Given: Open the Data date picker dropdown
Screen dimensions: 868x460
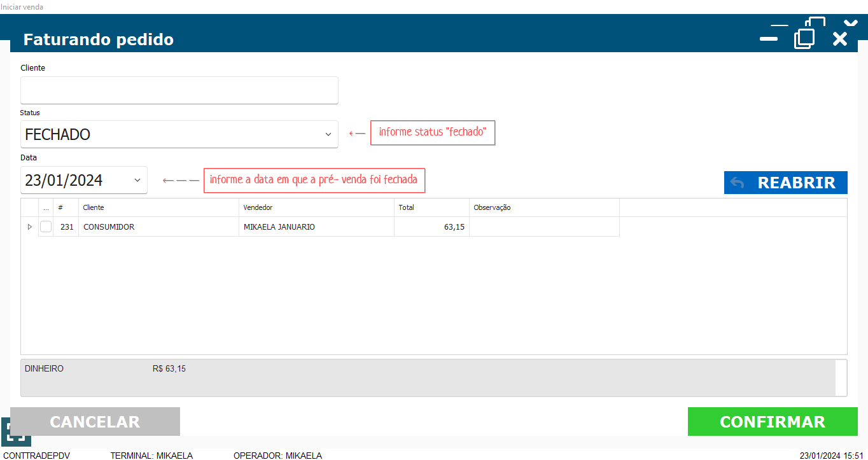Looking at the screenshot, I should [x=137, y=180].
